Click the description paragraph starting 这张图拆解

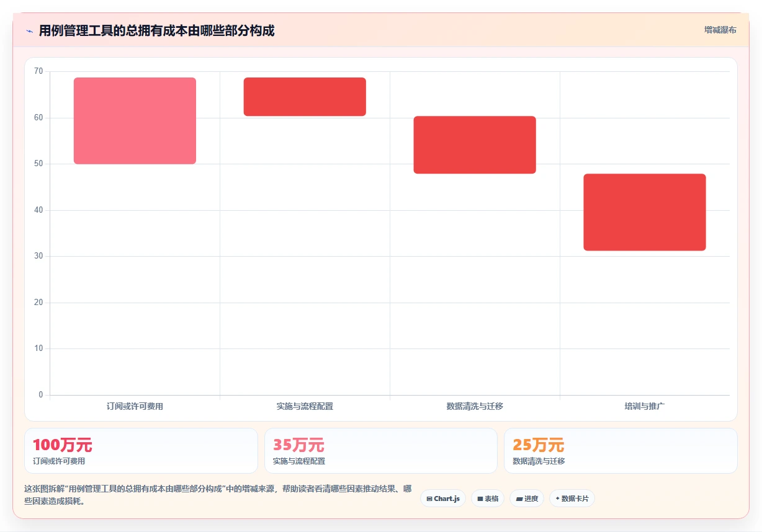coord(218,495)
